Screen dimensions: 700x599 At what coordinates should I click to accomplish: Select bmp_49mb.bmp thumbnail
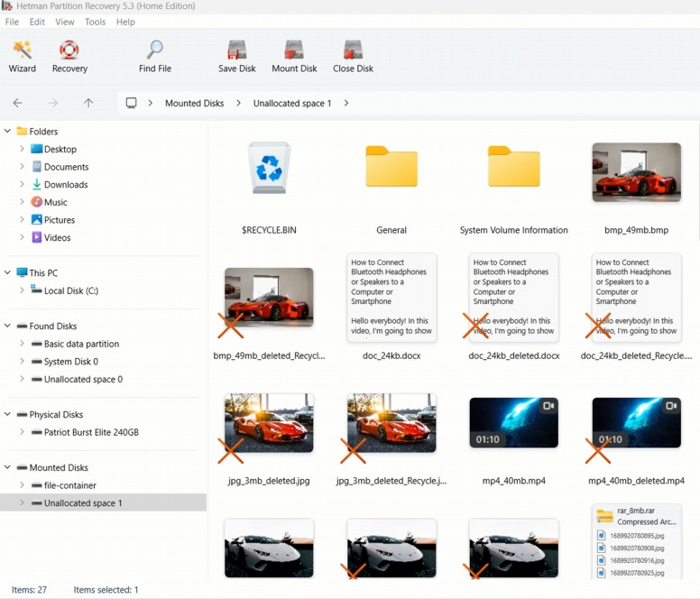click(x=636, y=172)
